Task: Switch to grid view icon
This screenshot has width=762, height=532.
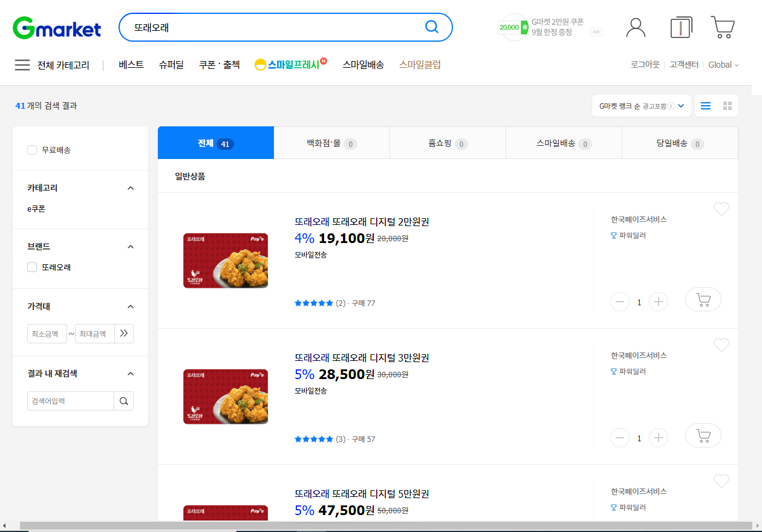Action: [x=728, y=106]
